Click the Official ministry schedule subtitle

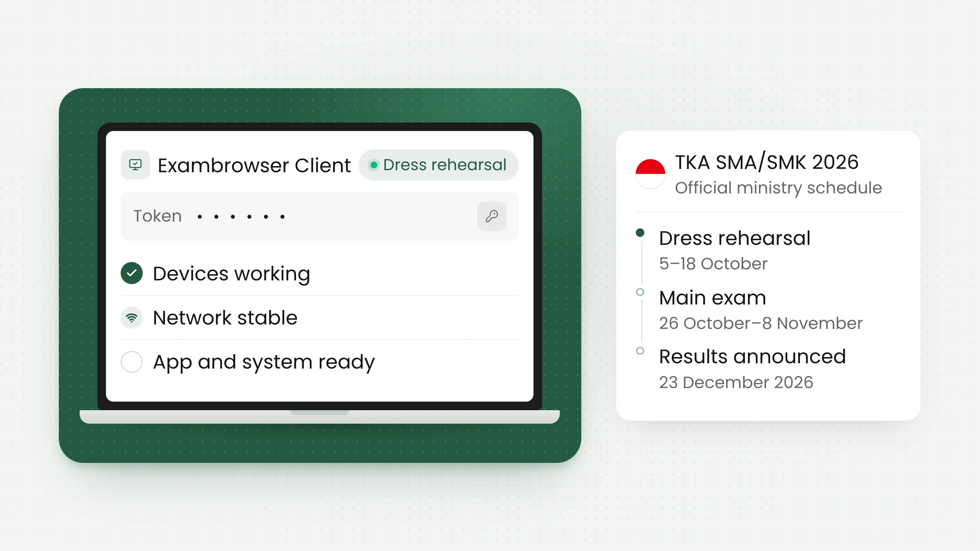click(778, 188)
